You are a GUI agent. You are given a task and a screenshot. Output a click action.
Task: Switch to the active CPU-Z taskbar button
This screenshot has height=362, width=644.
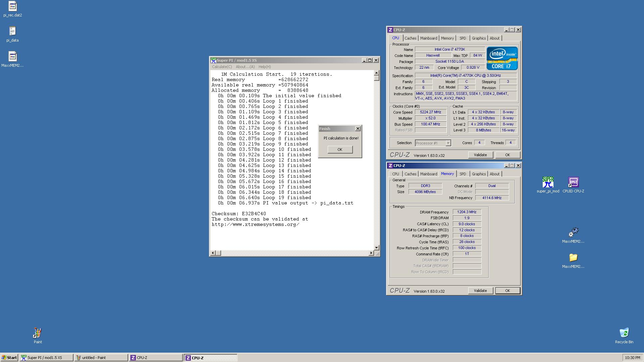tap(210, 358)
